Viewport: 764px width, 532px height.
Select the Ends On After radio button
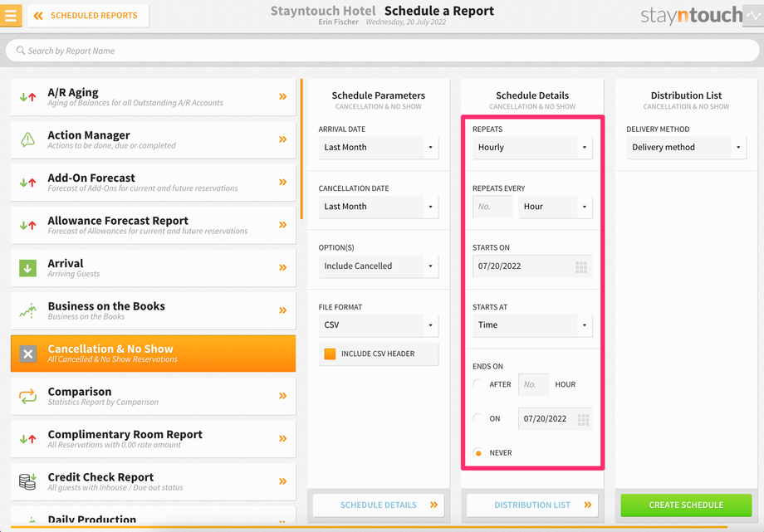click(478, 384)
